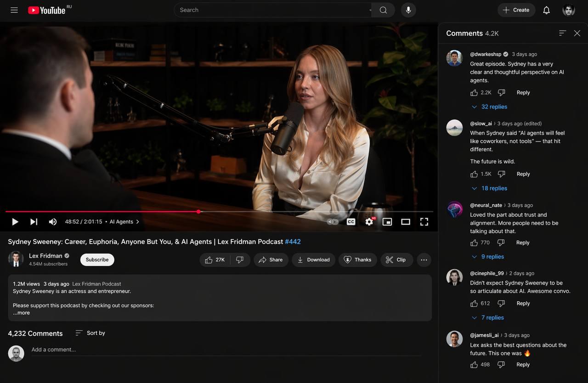Image resolution: width=588 pixels, height=383 pixels.
Task: Open hashtag #442 link
Action: (293, 242)
